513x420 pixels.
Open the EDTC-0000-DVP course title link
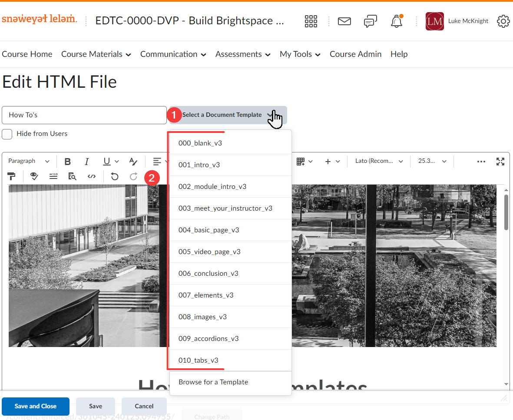click(x=189, y=21)
